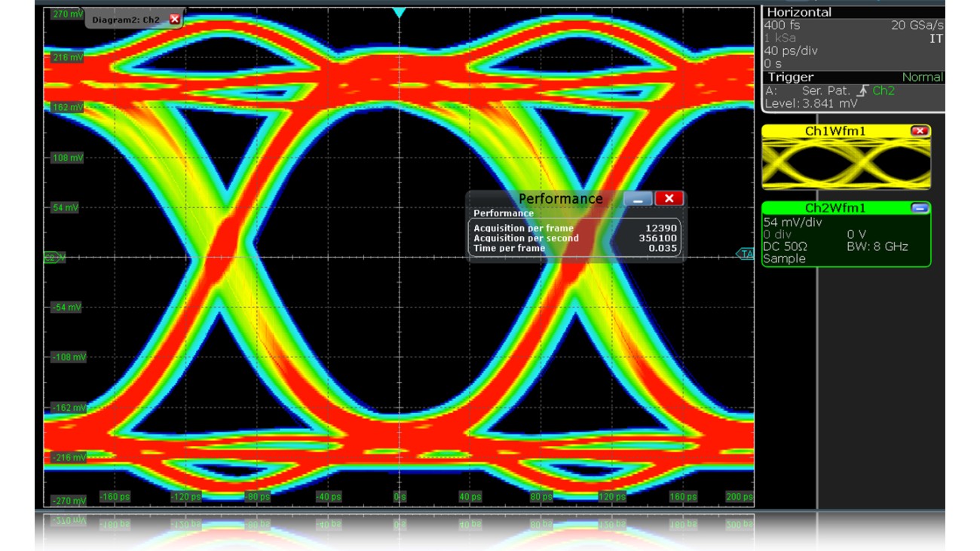Click the IT interleaved mode indicator
Screen dimensions: 980x551
[936, 38]
